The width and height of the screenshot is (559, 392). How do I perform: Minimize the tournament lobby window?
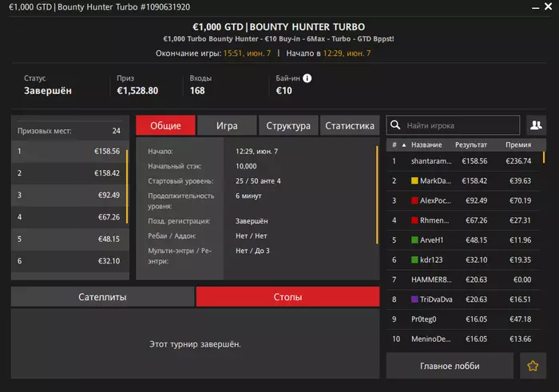click(536, 7)
